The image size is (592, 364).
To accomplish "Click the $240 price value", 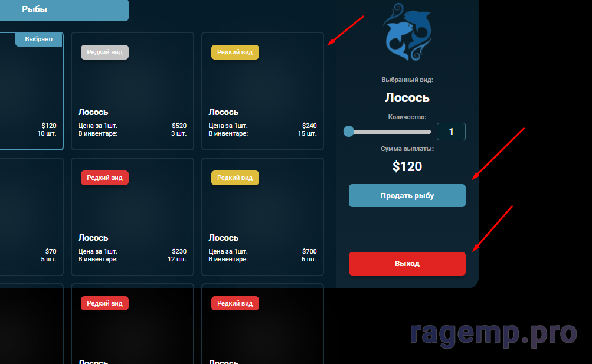I will click(310, 126).
